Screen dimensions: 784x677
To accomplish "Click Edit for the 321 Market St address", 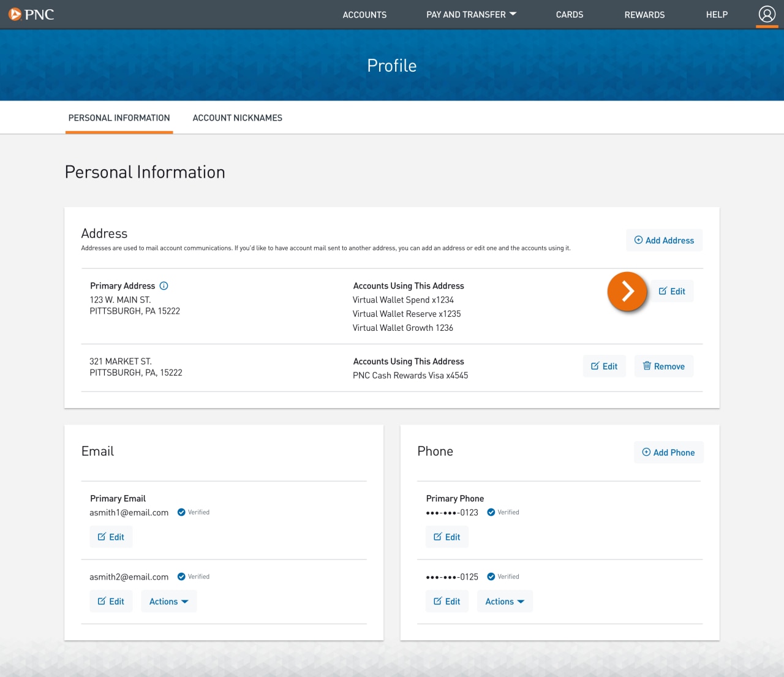I will tap(604, 366).
